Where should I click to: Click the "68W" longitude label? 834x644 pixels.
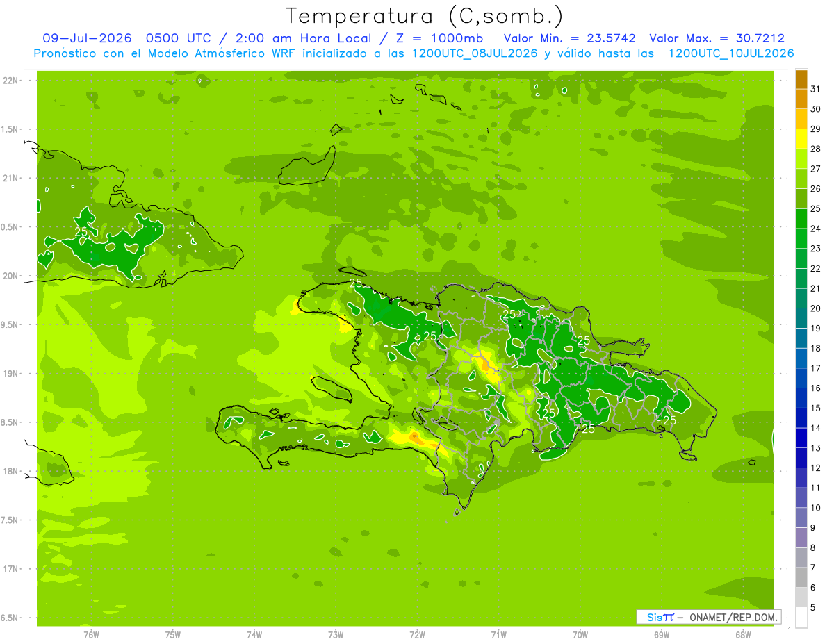pos(743,634)
